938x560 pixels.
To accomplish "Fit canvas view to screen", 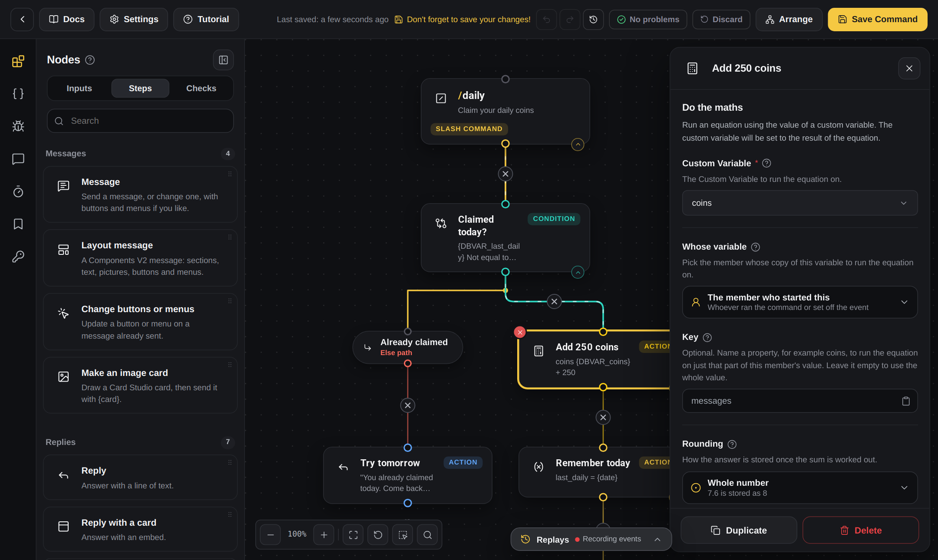I will [353, 535].
